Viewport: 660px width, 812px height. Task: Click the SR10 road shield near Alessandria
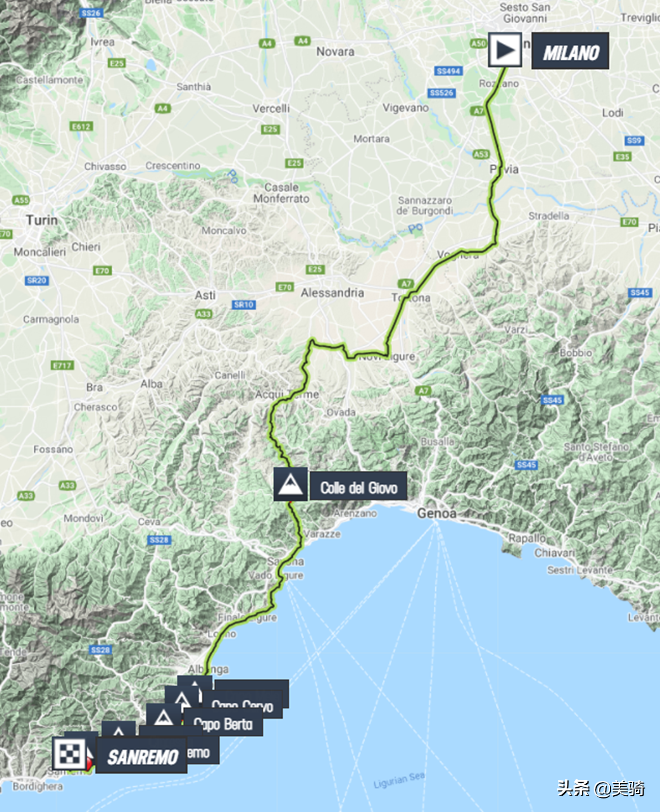tap(244, 304)
